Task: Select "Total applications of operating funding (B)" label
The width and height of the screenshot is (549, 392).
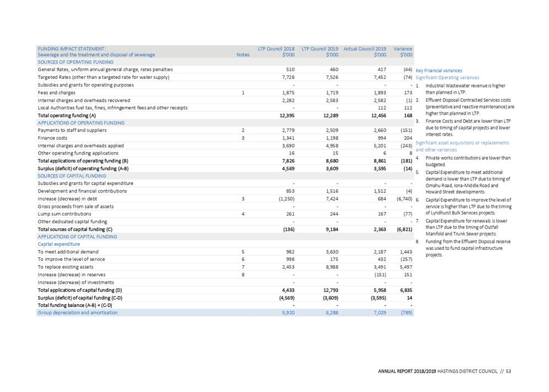Action: click(83, 161)
